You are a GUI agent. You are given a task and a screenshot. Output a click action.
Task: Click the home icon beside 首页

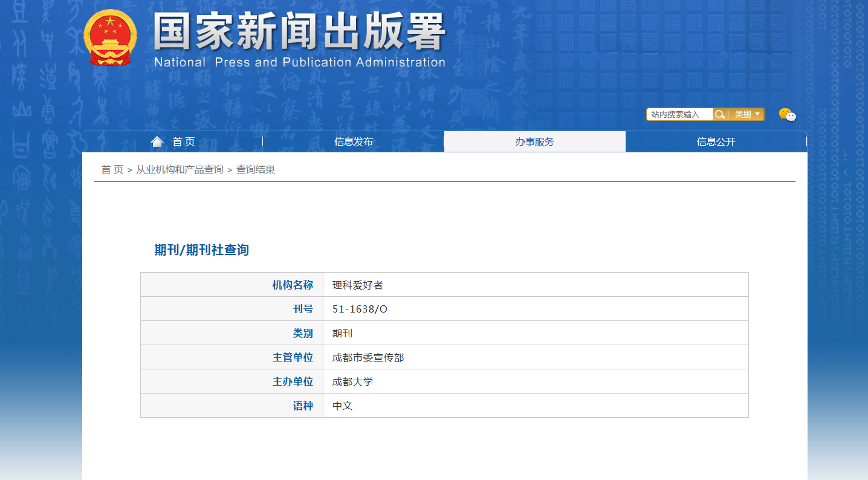click(x=157, y=141)
